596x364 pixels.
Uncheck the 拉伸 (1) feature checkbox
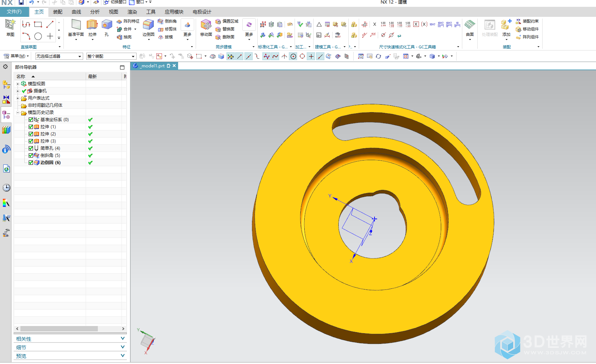(31, 127)
